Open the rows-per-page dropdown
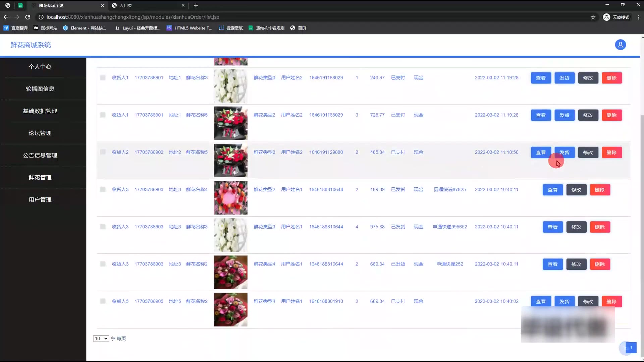644x362 pixels. coord(101,339)
